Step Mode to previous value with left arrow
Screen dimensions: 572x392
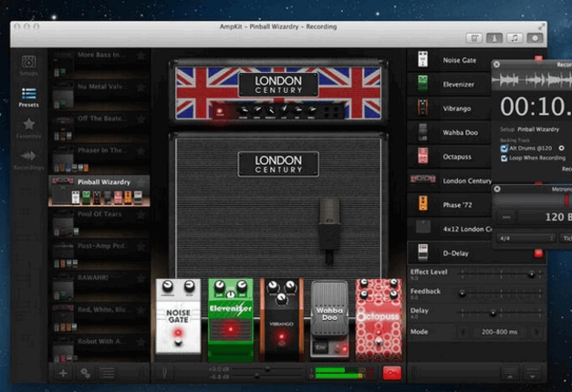463,332
